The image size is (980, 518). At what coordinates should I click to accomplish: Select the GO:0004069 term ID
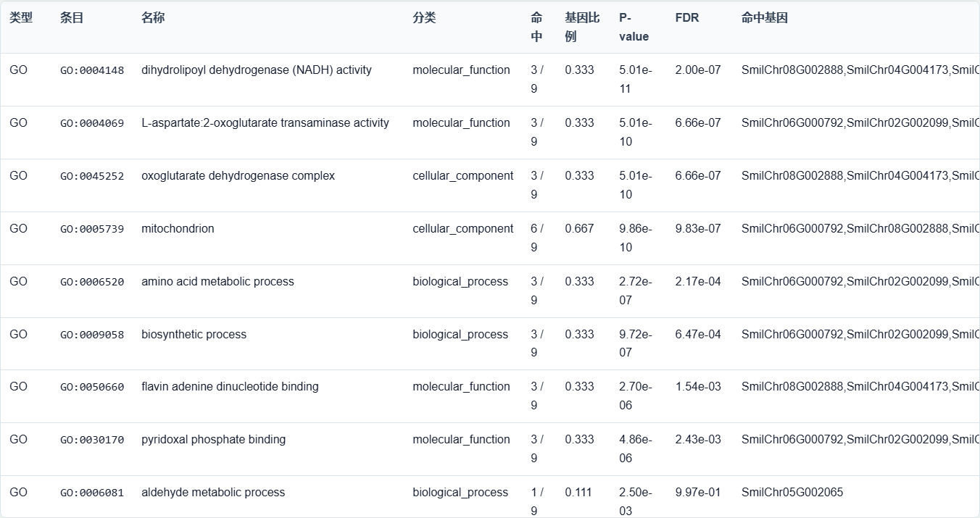pyautogui.click(x=92, y=123)
